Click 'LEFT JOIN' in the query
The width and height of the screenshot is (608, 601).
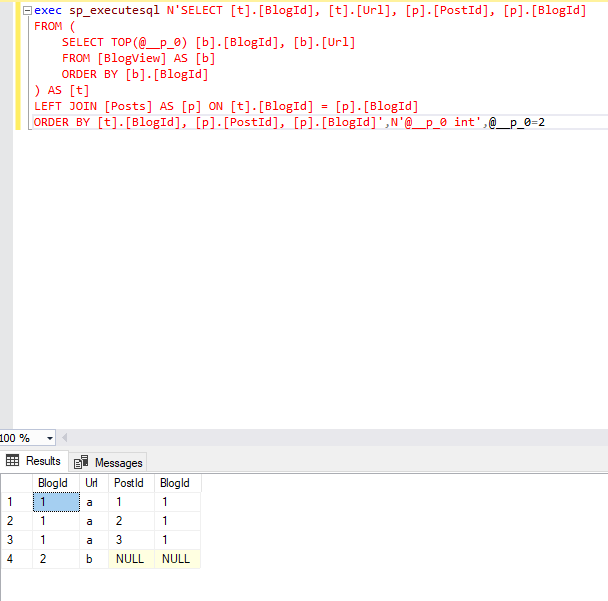[65, 106]
